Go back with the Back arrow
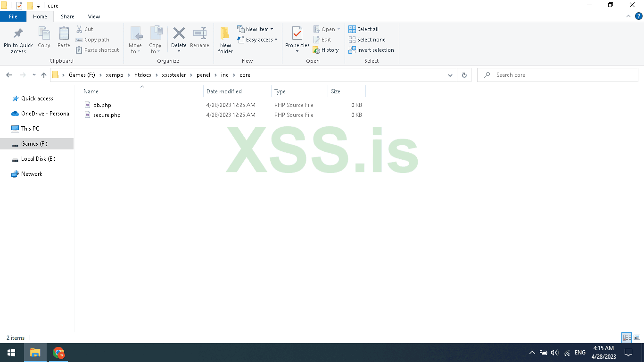This screenshot has width=644, height=362. click(x=9, y=75)
